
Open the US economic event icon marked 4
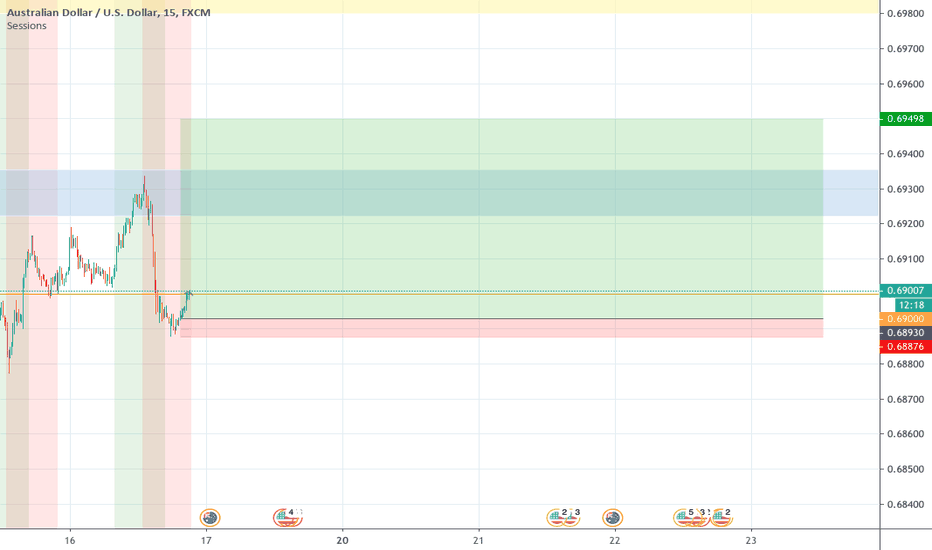(x=286, y=518)
